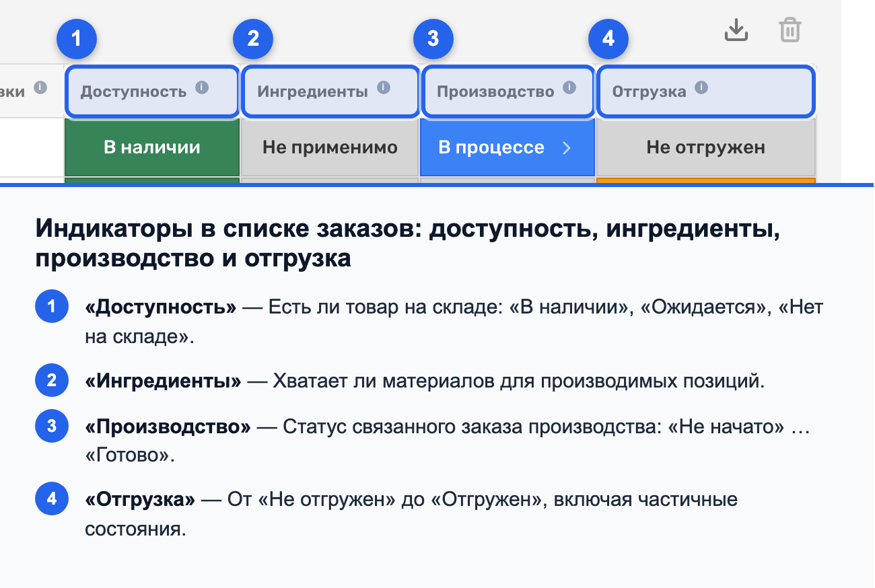Click the green В наличии status cell

[x=152, y=147]
